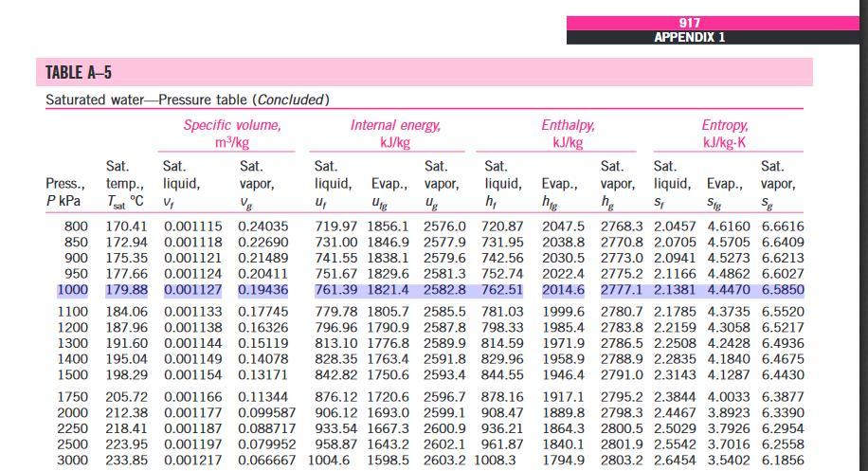This screenshot has width=868, height=471.
Task: Click the page number 917
Action: click(x=689, y=24)
